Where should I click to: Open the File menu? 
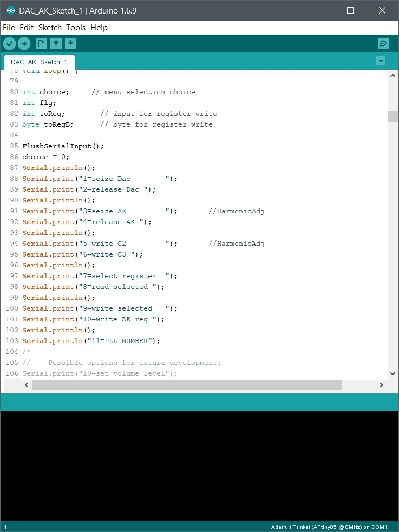click(x=9, y=28)
